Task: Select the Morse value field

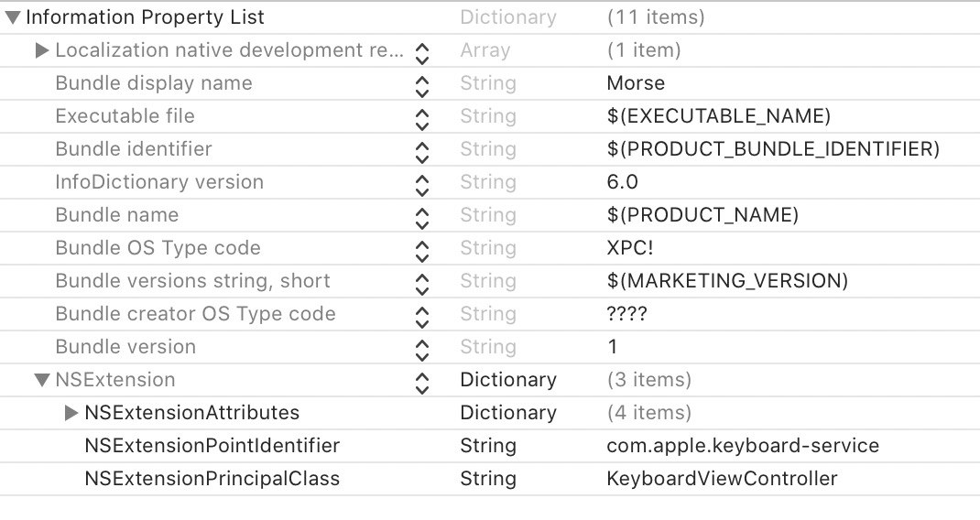Action: (636, 83)
